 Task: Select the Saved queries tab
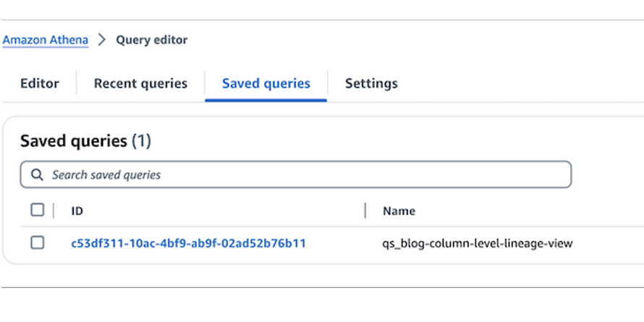tap(266, 83)
